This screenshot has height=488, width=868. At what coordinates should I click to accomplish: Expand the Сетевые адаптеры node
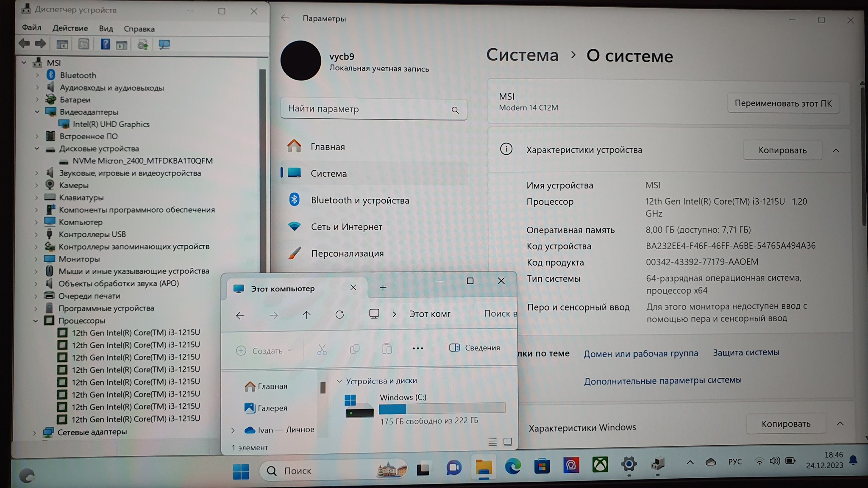[x=35, y=433]
